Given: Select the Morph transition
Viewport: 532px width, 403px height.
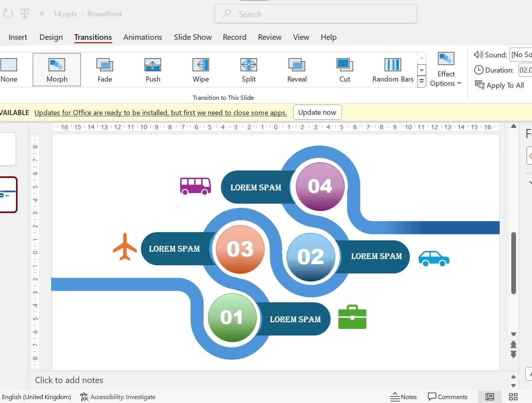Looking at the screenshot, I should point(57,70).
